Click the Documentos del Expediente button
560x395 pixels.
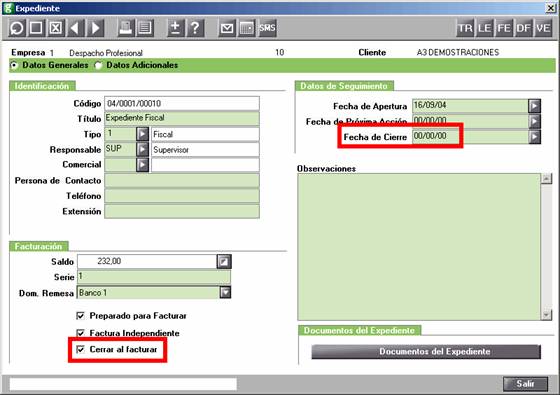(x=426, y=351)
